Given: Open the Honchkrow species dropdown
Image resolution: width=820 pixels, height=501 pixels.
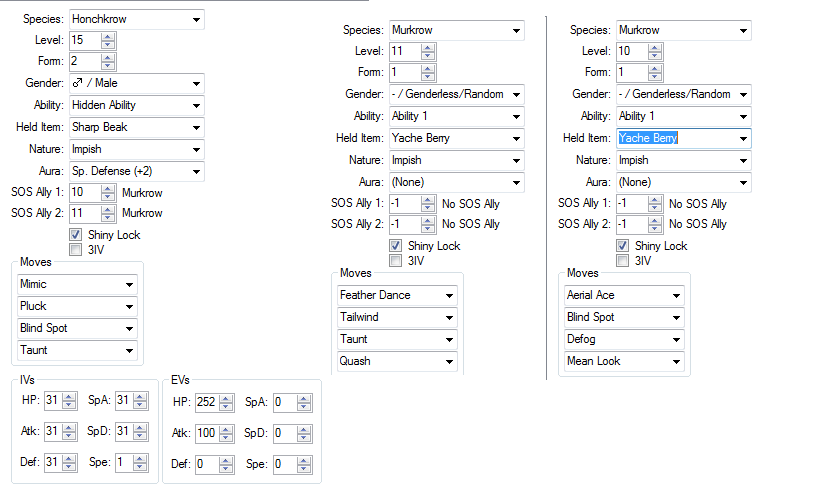Looking at the screenshot, I should pos(195,19).
